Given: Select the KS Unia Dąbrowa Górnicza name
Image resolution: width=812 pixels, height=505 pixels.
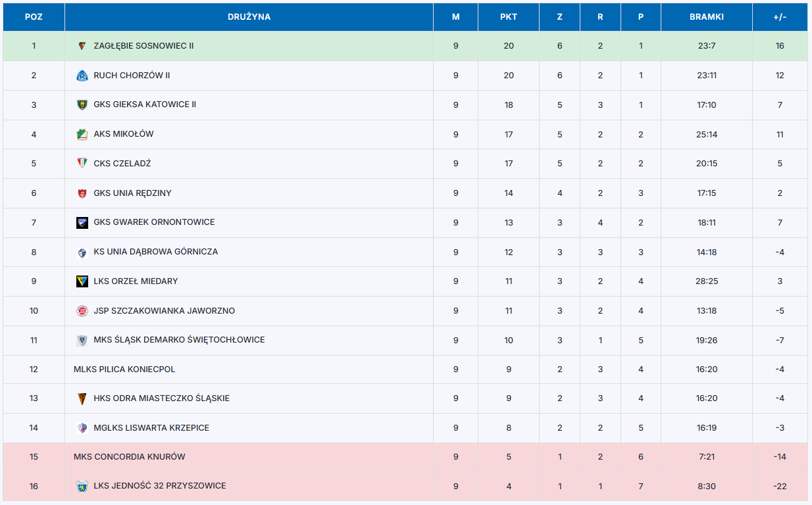Looking at the screenshot, I should [155, 252].
